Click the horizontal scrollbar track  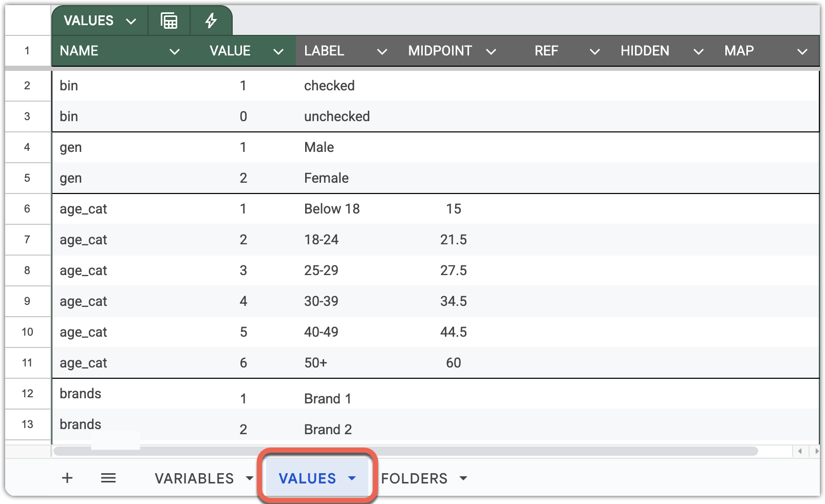406,451
